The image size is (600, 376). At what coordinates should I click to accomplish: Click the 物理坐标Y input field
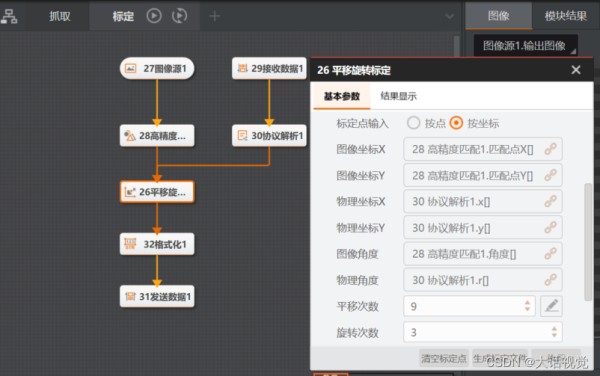tap(483, 228)
